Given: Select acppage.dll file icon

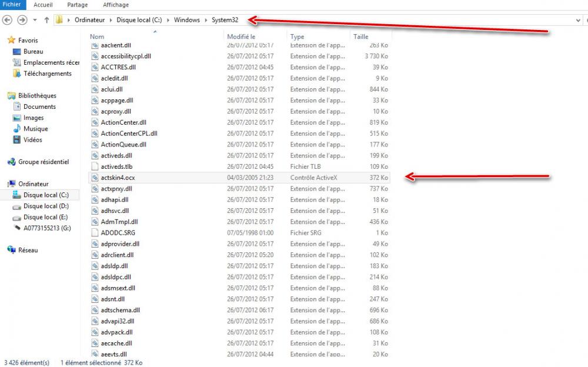Looking at the screenshot, I should [x=95, y=100].
